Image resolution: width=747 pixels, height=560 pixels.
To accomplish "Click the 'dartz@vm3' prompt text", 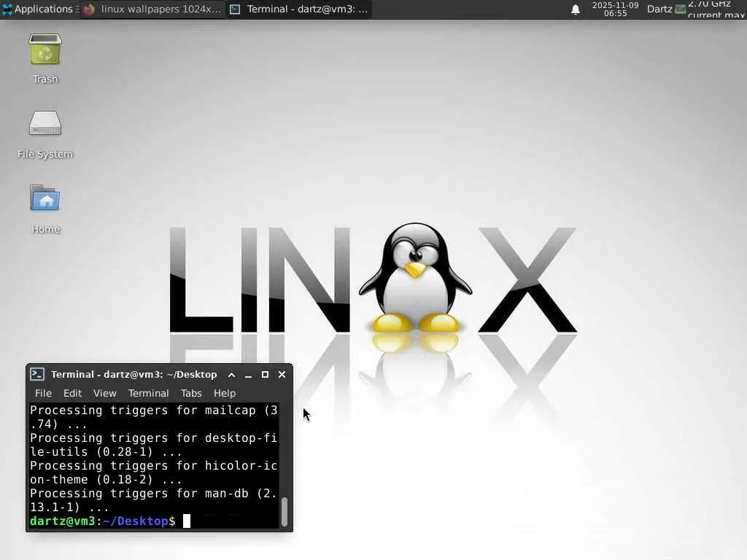I will [x=63, y=521].
